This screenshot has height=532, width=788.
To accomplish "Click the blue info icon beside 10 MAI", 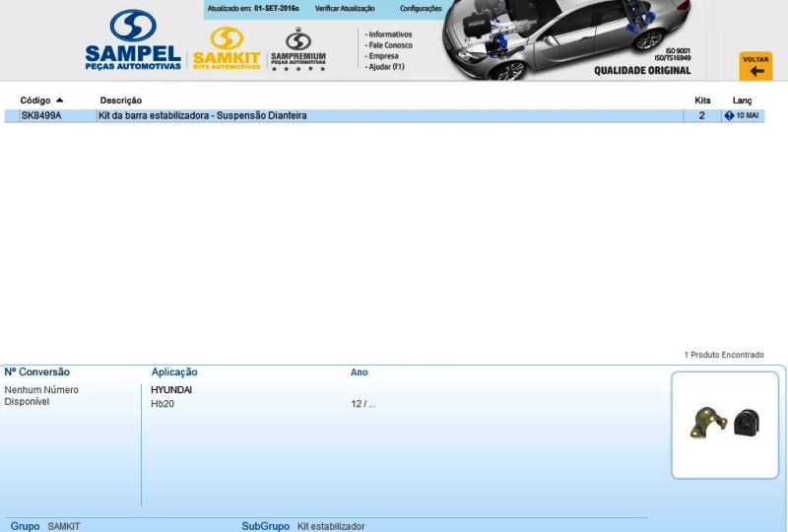I will 729,116.
